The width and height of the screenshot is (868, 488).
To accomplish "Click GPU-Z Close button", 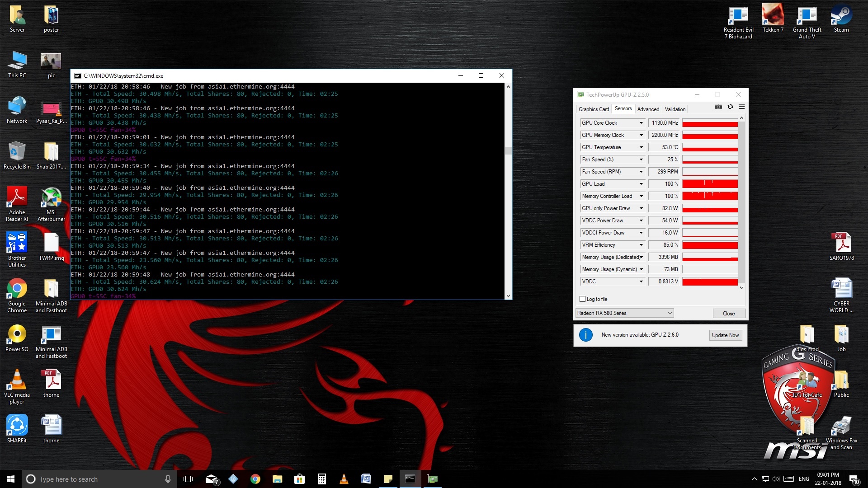I will click(x=728, y=314).
